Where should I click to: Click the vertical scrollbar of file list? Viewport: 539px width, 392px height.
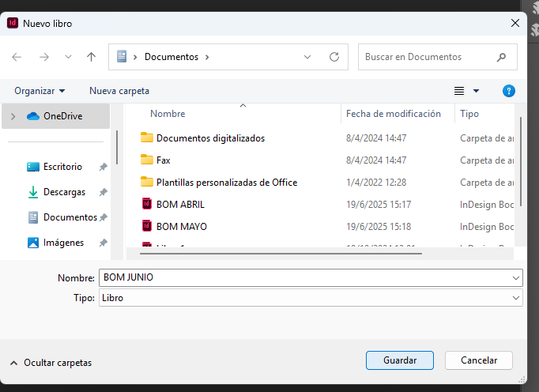pos(521,161)
